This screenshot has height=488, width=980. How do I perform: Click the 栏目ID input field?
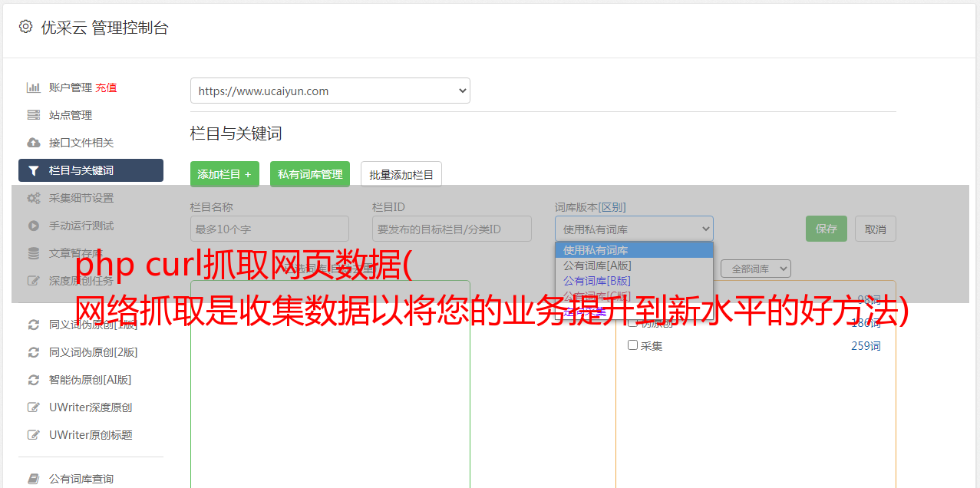[452, 229]
